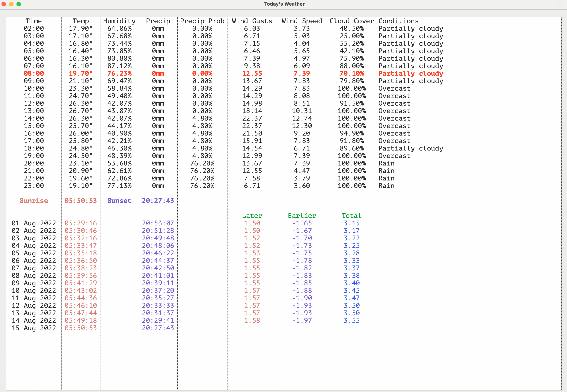567x392 pixels.
Task: Click the bold red Partially cloudy condition
Action: 411,73
